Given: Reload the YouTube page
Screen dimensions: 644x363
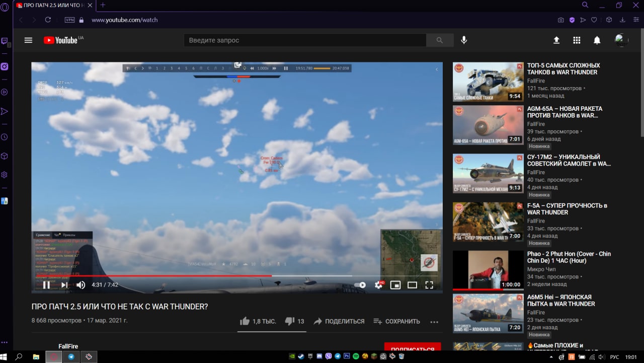Looking at the screenshot, I should coord(48,20).
